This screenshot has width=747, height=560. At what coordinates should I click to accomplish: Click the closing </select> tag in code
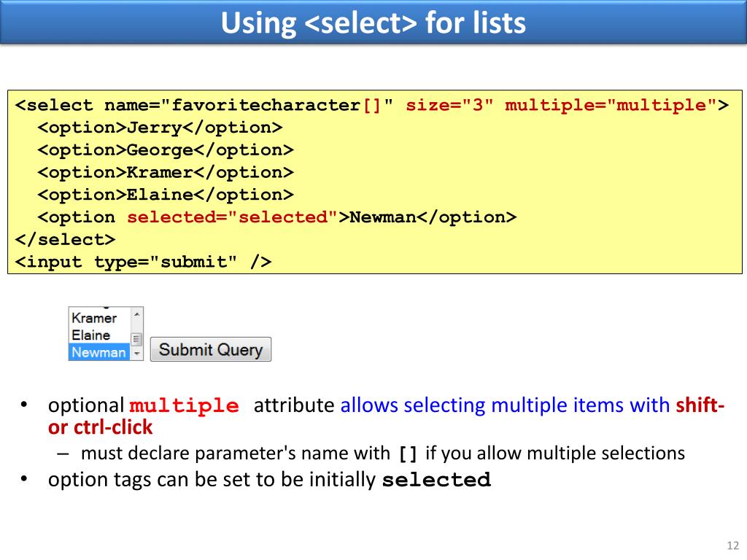coord(65,239)
